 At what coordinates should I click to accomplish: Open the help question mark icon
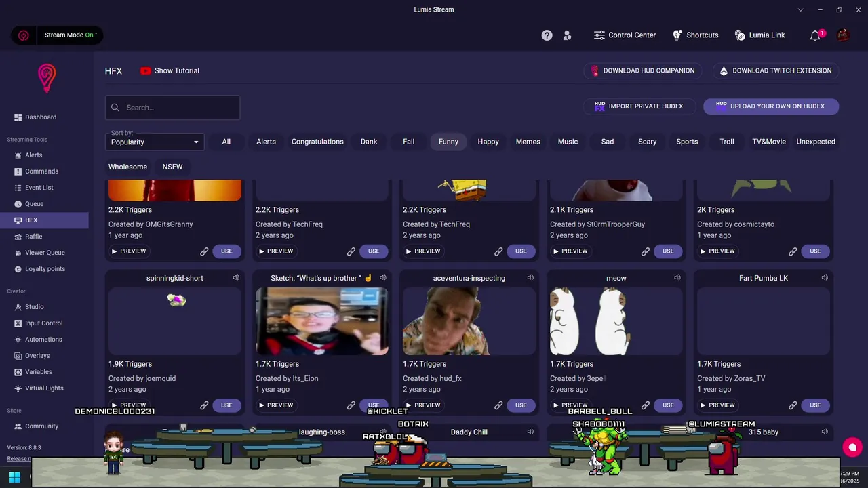pos(547,35)
